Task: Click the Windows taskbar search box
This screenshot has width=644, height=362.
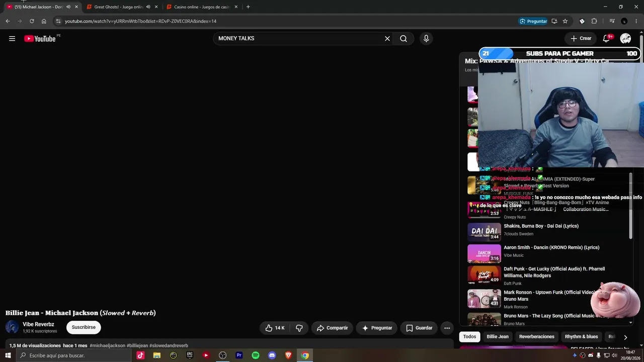Action: (73, 355)
